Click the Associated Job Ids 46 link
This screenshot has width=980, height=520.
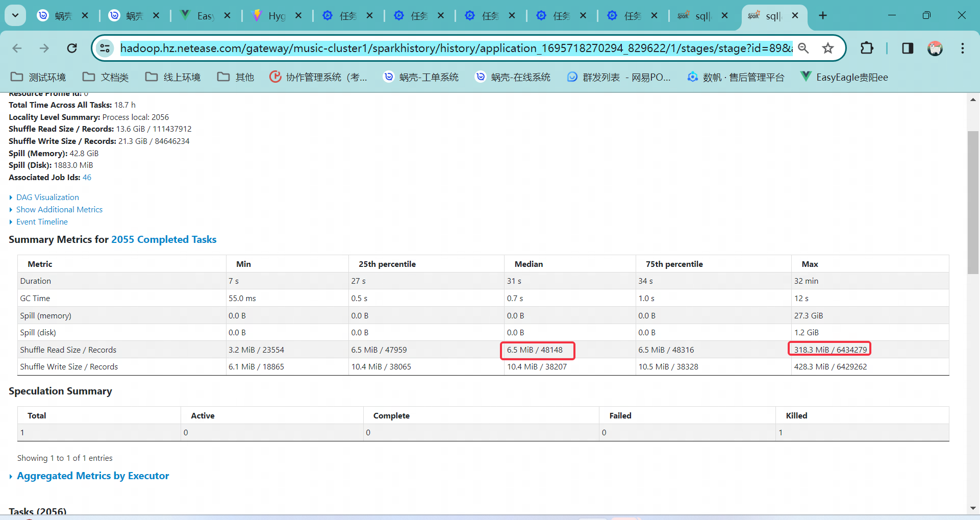click(87, 177)
